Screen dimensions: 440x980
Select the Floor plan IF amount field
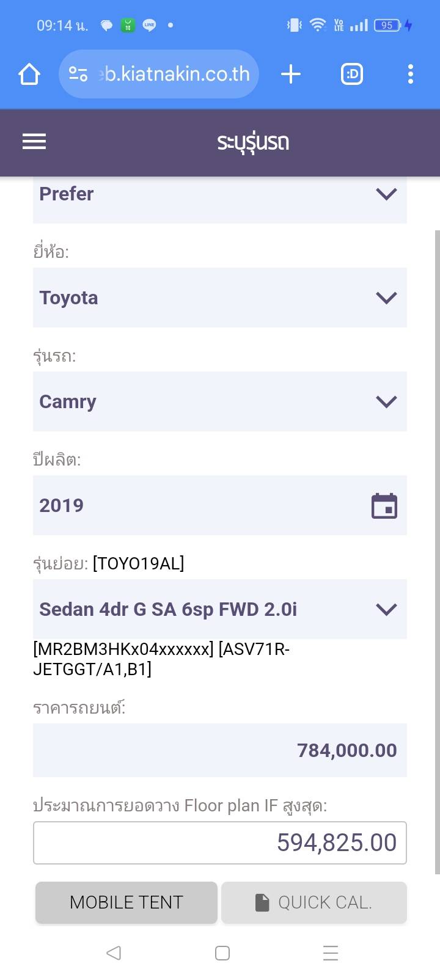[x=220, y=843]
